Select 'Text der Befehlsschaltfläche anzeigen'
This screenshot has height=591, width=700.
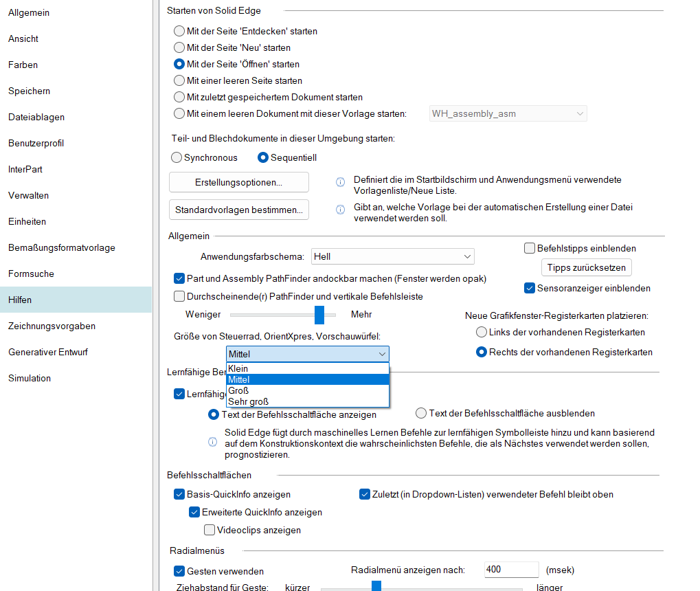tap(214, 414)
